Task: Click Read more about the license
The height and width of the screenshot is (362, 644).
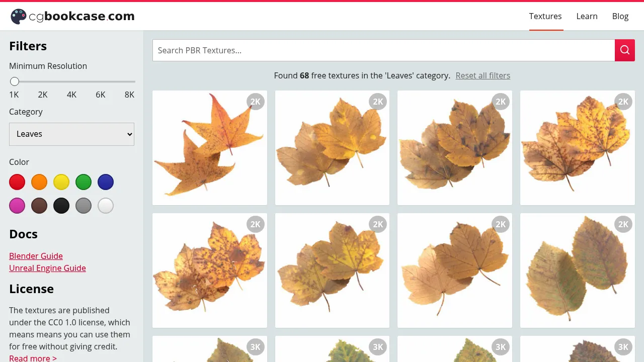Action: pos(33,357)
